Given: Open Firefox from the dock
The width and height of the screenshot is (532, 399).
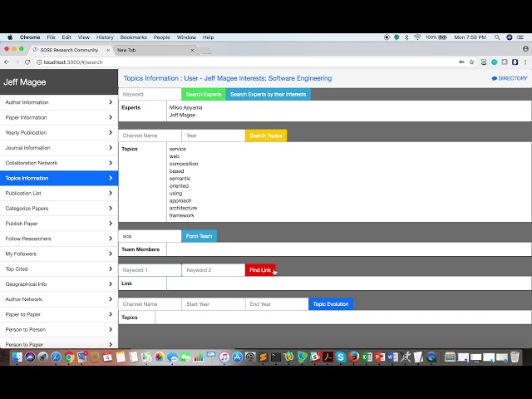Looking at the screenshot, I should 353,357.
